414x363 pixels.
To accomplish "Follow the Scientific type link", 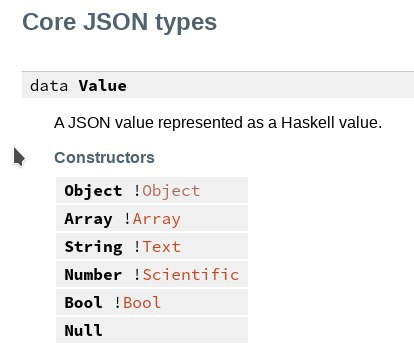I will [191, 275].
